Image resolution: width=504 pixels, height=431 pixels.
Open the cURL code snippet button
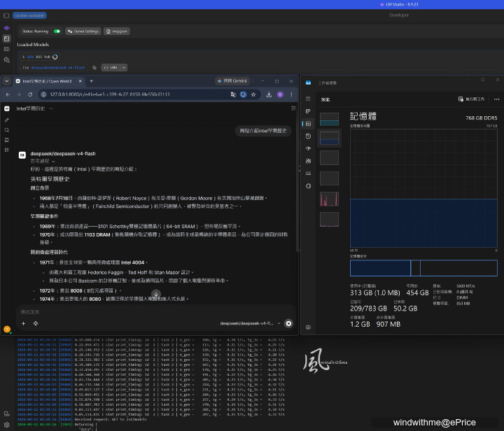111,67
